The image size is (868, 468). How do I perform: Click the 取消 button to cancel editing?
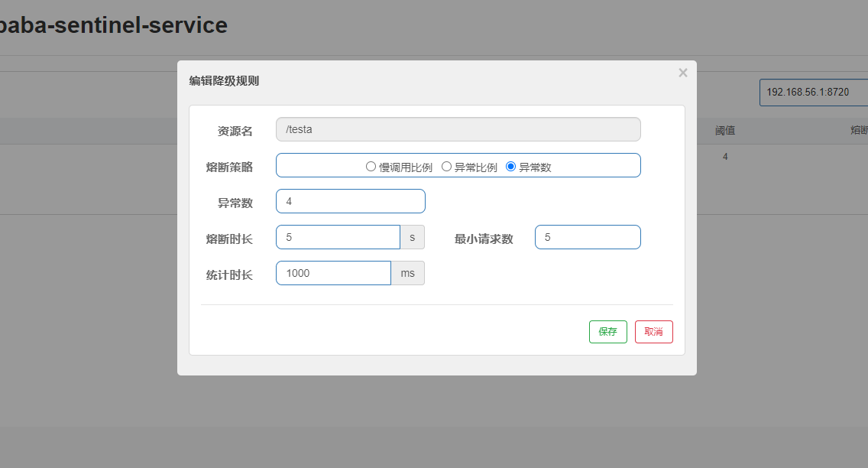coord(653,331)
